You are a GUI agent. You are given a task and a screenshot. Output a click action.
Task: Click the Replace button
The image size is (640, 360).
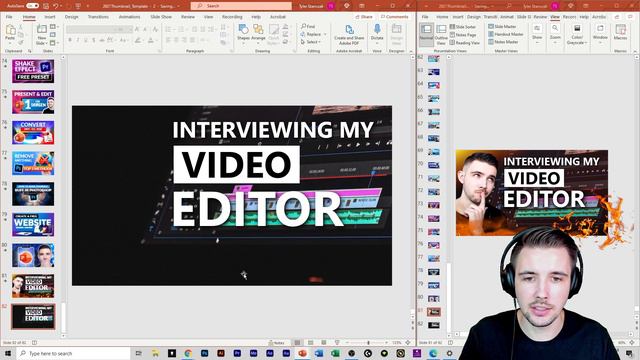tap(311, 34)
